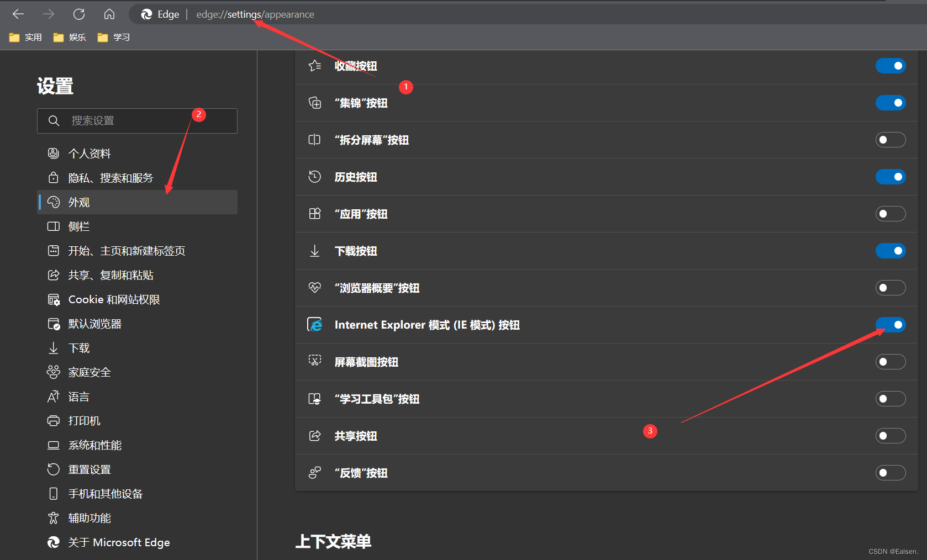Reload the page with Refresh icon
The width and height of the screenshot is (927, 560).
[79, 14]
